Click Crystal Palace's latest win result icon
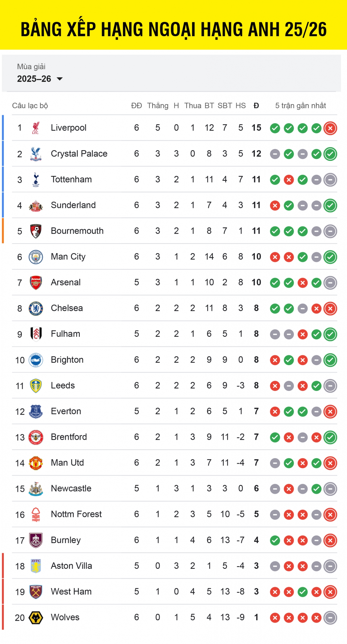 330,154
